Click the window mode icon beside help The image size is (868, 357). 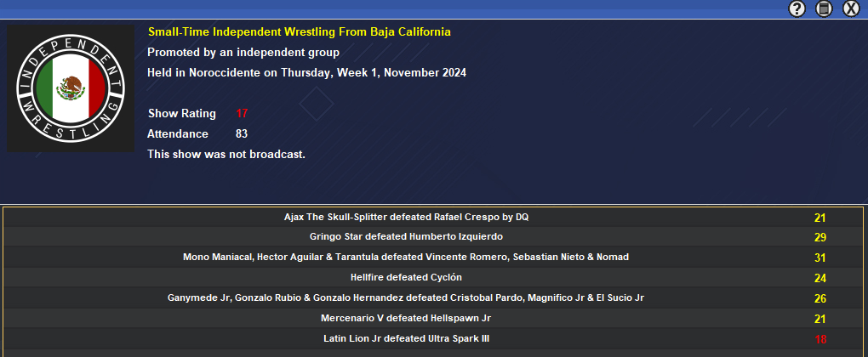tap(824, 8)
